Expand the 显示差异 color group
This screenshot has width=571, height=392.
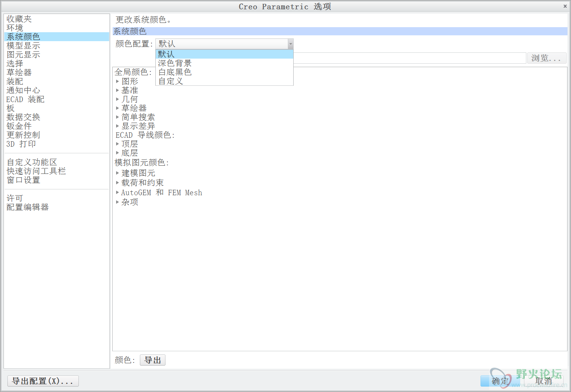click(x=117, y=126)
